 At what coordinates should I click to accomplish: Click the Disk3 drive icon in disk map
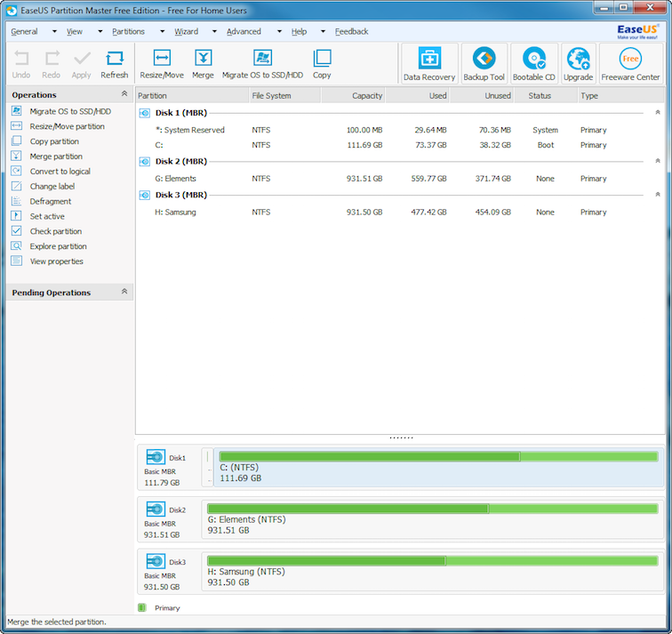[x=156, y=561]
